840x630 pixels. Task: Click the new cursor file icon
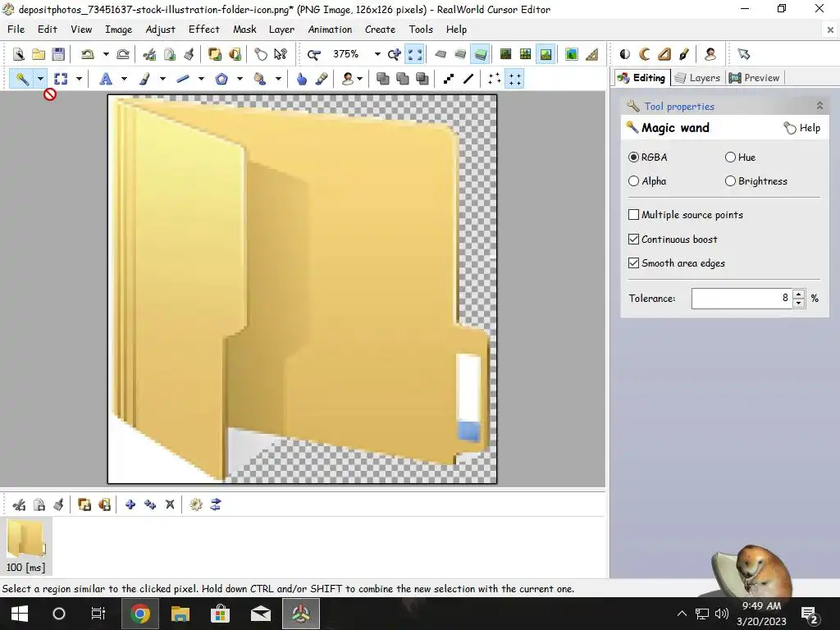18,54
